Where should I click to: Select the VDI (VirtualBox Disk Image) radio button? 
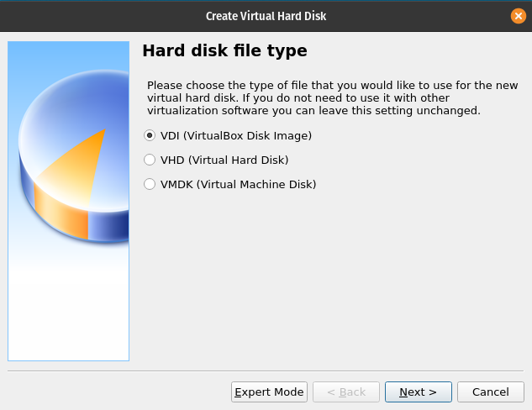150,135
